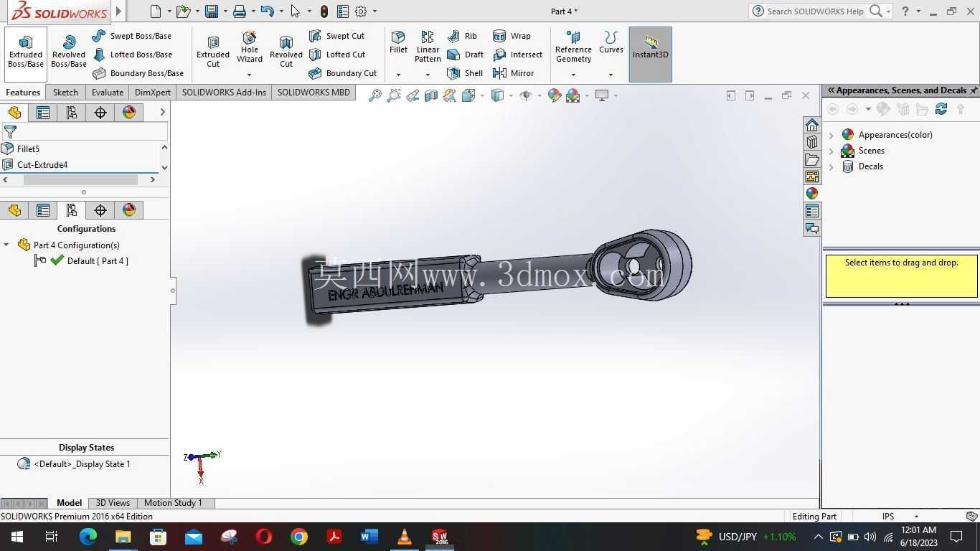Choose Boundary Boss/Base feature
Viewport: 980px width, 551px height.
(138, 73)
